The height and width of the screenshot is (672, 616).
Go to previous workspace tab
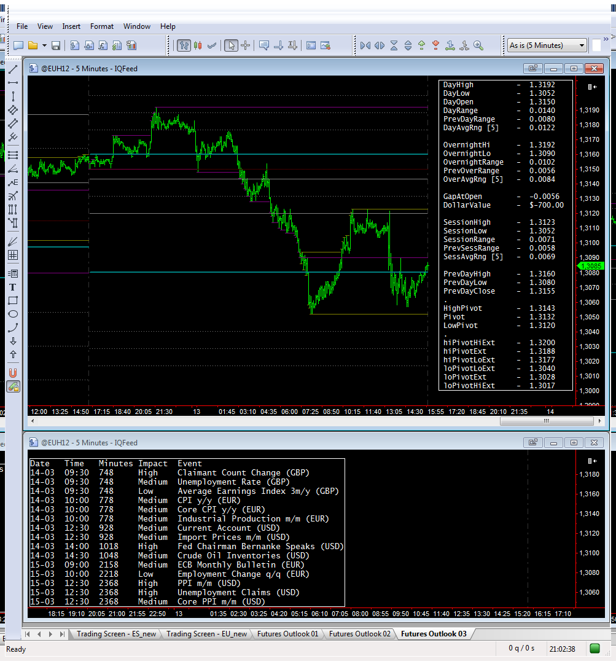coord(39,634)
